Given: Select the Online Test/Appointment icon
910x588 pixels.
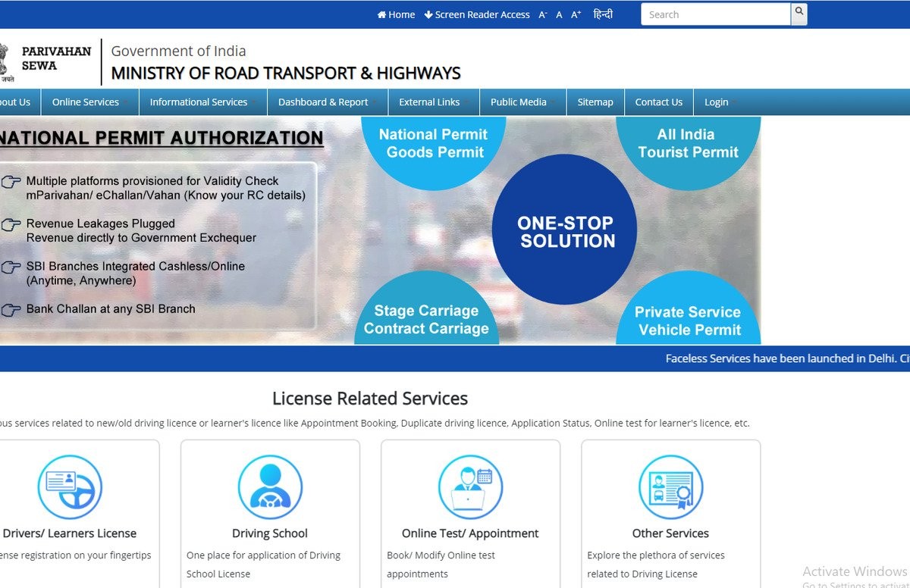Looking at the screenshot, I should (470, 487).
